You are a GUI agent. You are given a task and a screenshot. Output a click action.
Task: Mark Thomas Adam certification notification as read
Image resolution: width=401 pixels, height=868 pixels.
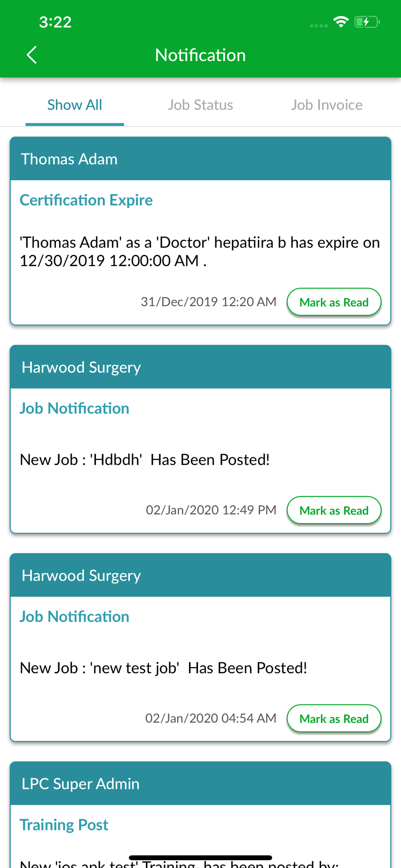[x=334, y=302]
